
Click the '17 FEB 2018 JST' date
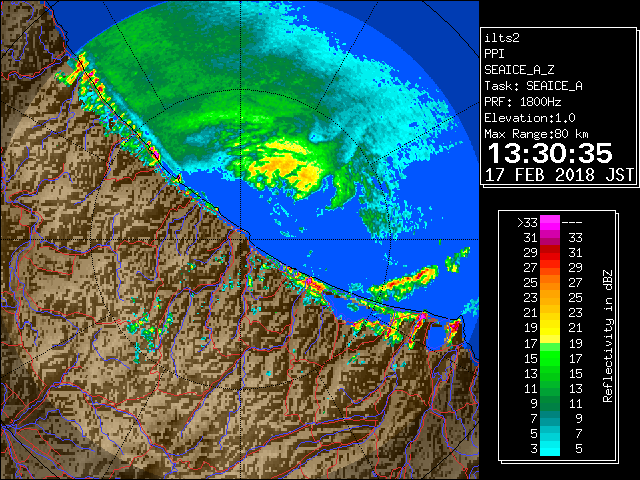coord(559,175)
